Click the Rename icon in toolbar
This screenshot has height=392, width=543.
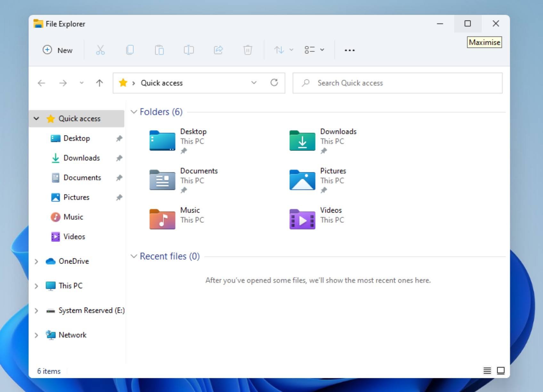point(189,50)
